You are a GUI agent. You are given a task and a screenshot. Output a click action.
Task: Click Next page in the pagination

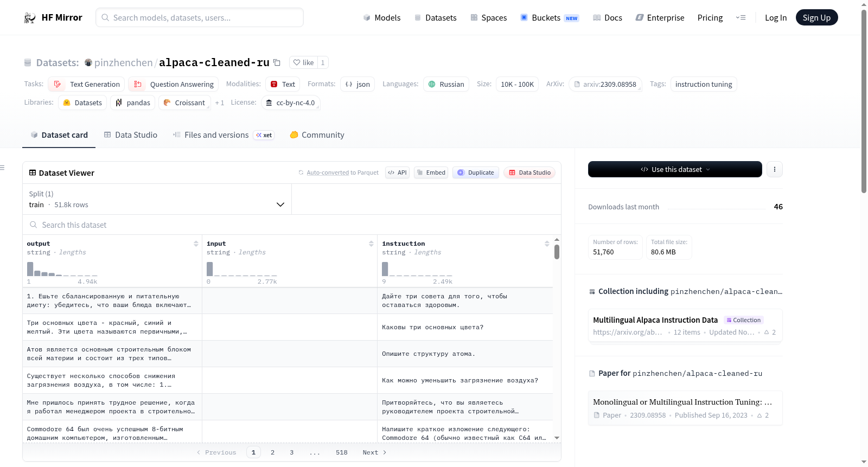click(x=374, y=452)
